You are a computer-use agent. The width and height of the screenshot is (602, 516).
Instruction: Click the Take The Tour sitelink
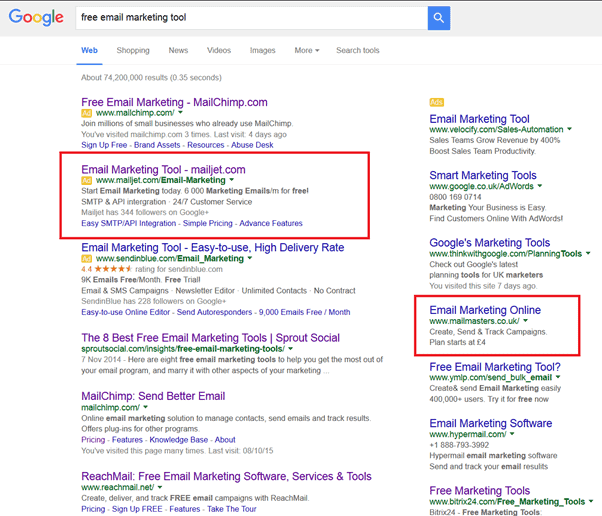coord(232,509)
